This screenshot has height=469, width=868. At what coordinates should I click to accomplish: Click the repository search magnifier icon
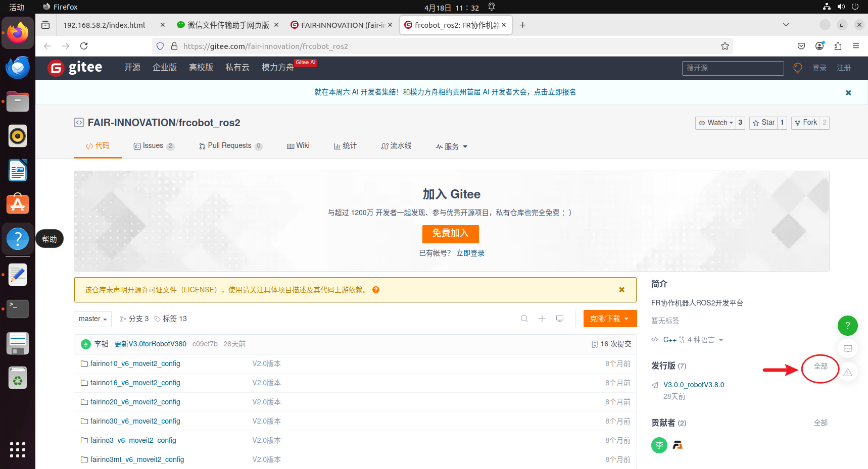pyautogui.click(x=524, y=319)
